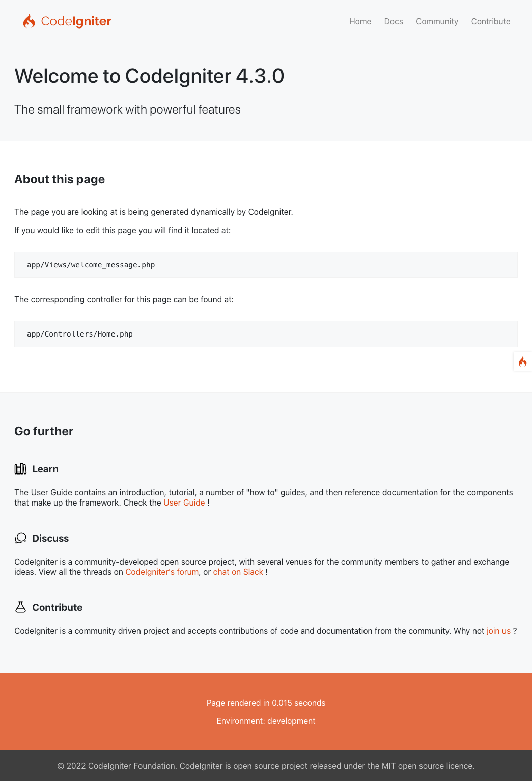Open the User Guide link

(184, 503)
